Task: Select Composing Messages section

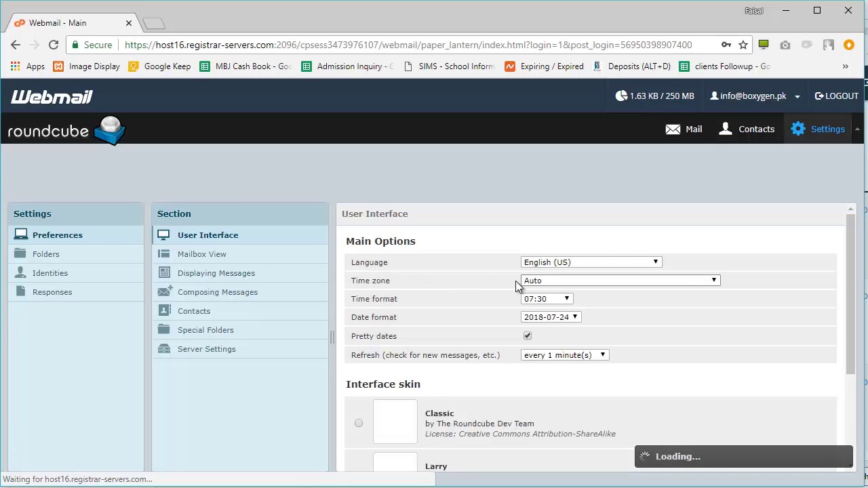Action: (240, 292)
